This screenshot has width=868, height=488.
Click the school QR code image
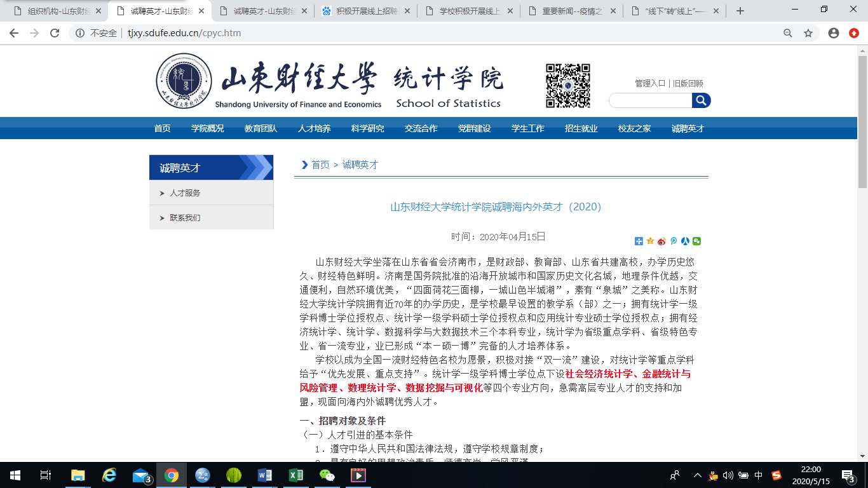[568, 86]
